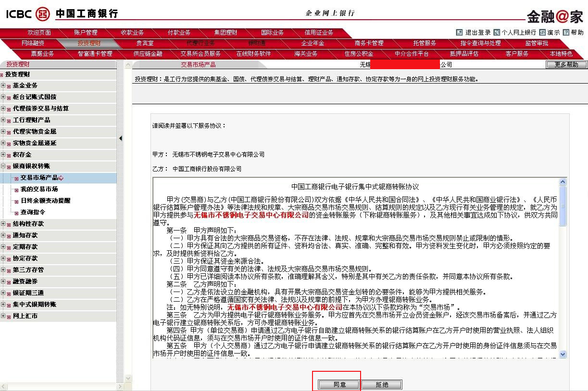Screen dimensions: 588x391
Task: Switch to the 收款业务 tab
Action: 132,33
